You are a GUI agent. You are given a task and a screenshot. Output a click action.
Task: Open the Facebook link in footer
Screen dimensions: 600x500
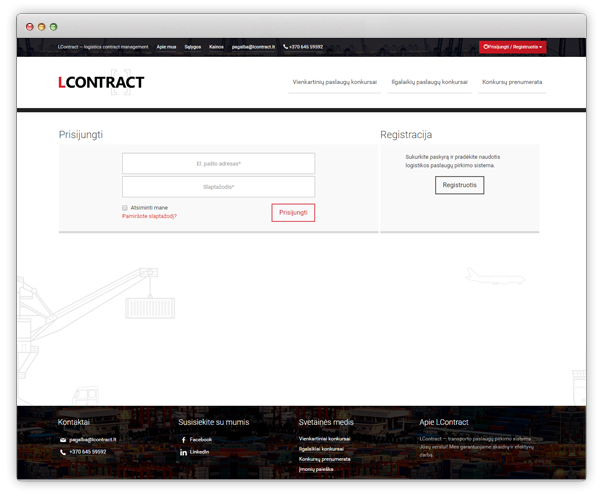201,440
